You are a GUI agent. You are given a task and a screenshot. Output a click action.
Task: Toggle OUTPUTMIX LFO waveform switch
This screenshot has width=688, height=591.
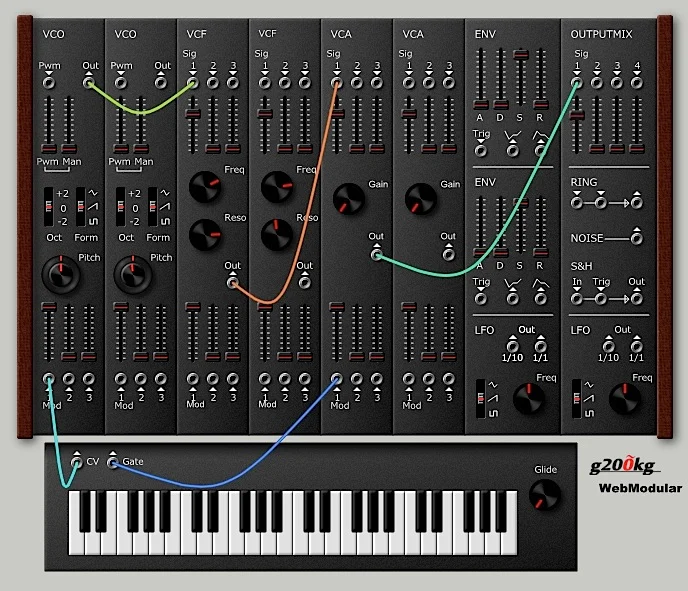point(577,398)
